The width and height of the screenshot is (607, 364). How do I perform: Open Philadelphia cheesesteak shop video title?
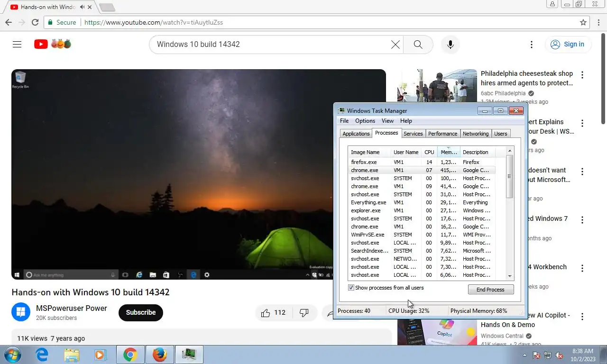tap(527, 78)
